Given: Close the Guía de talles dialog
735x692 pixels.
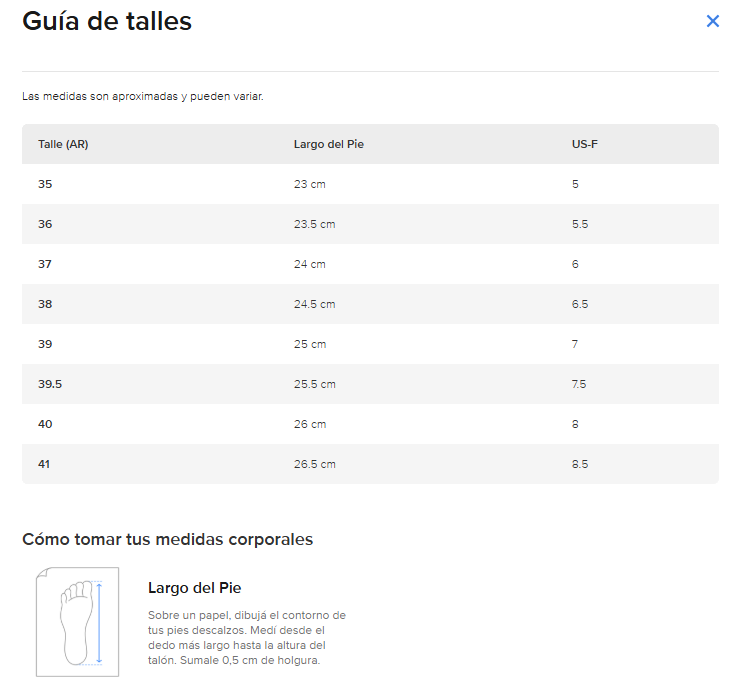Looking at the screenshot, I should coord(712,21).
